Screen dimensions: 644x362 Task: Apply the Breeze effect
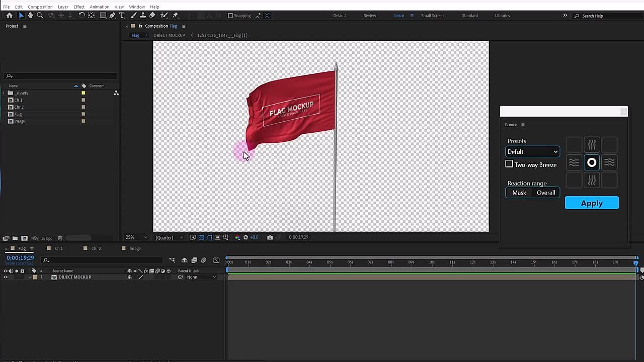click(592, 203)
